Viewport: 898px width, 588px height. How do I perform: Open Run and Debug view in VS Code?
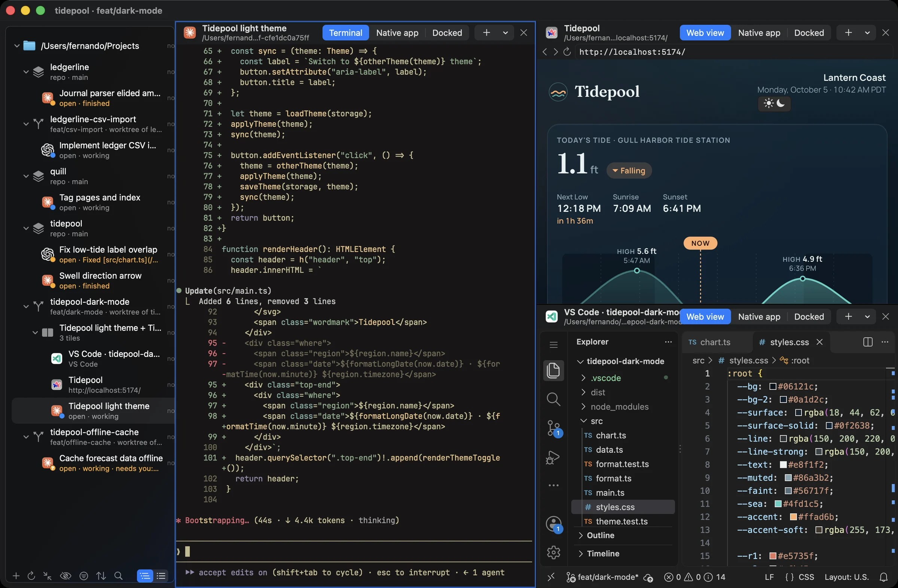(553, 457)
